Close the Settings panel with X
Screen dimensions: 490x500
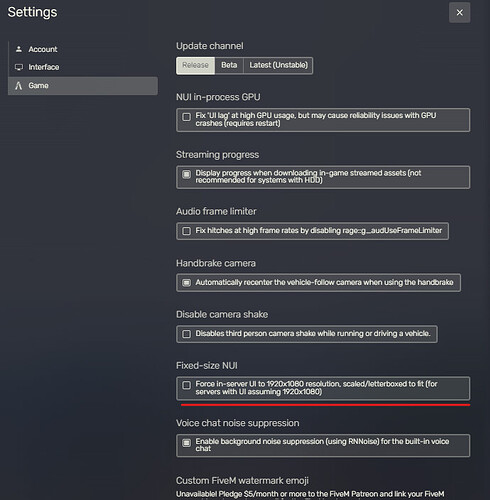[460, 13]
